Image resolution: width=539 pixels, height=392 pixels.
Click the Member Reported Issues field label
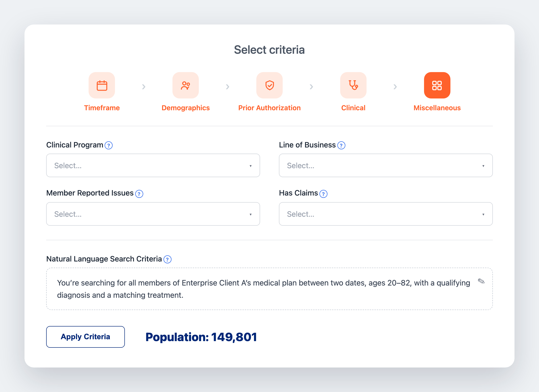90,193
